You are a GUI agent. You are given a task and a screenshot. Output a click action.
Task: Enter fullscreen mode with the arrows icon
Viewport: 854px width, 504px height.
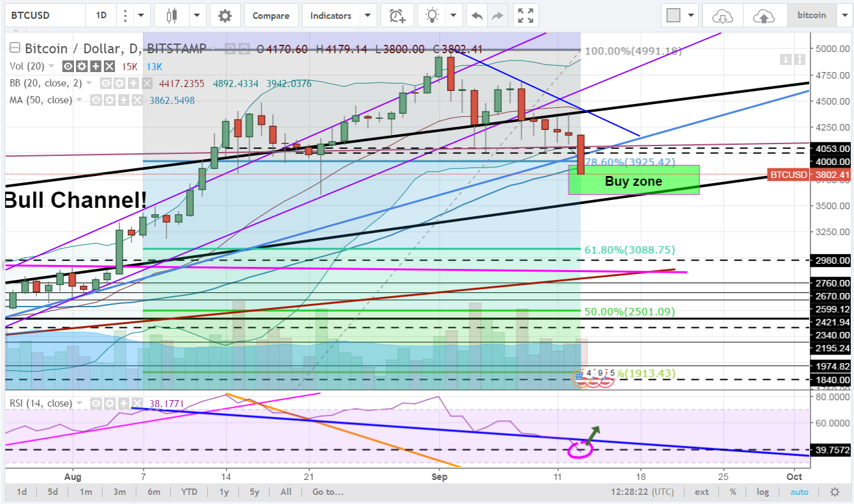[525, 16]
